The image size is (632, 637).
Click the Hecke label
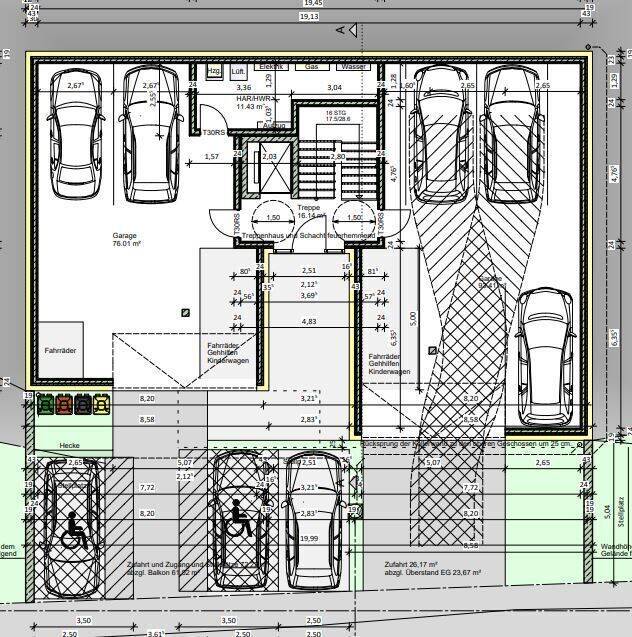click(69, 445)
